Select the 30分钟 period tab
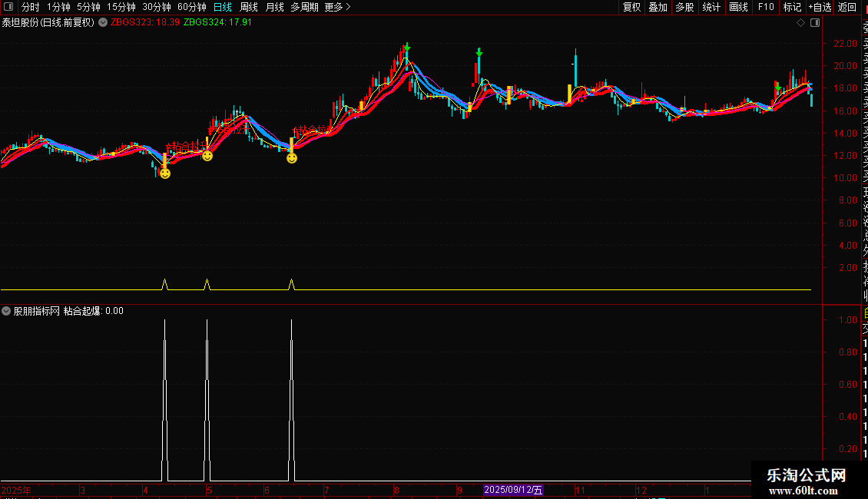This screenshot has width=868, height=499. point(157,7)
